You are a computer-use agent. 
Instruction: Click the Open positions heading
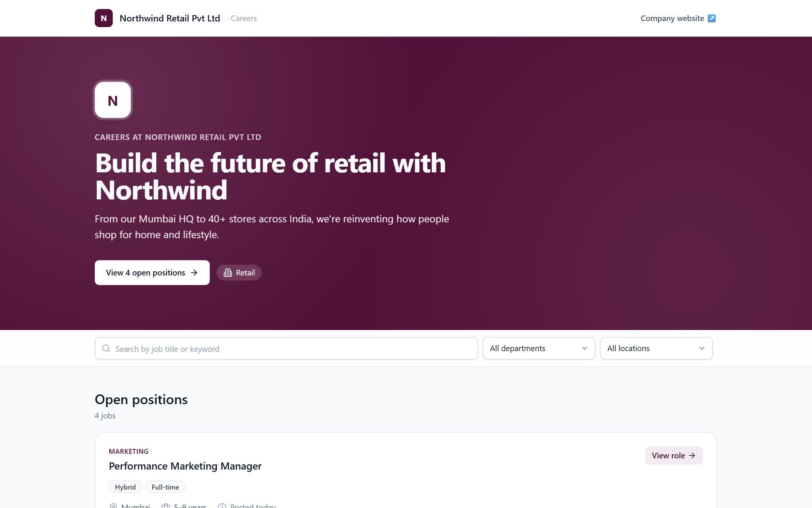(141, 400)
